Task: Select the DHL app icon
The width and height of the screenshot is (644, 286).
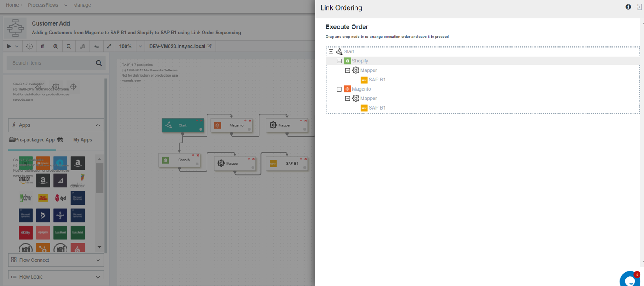Action: click(43, 198)
